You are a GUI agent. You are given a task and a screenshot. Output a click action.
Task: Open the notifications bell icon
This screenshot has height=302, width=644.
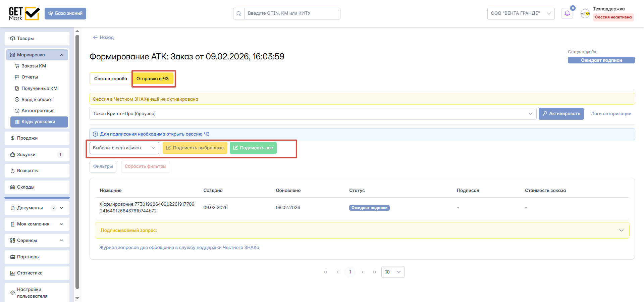(567, 13)
